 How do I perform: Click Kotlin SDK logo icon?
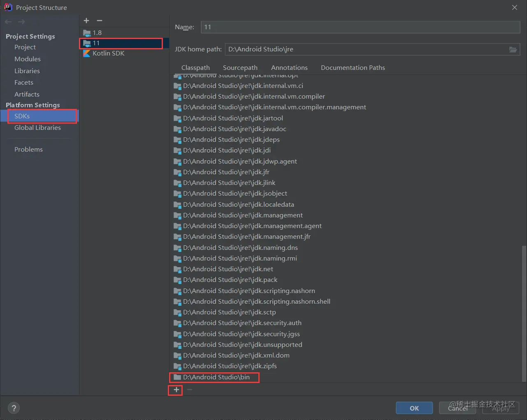[x=86, y=53]
